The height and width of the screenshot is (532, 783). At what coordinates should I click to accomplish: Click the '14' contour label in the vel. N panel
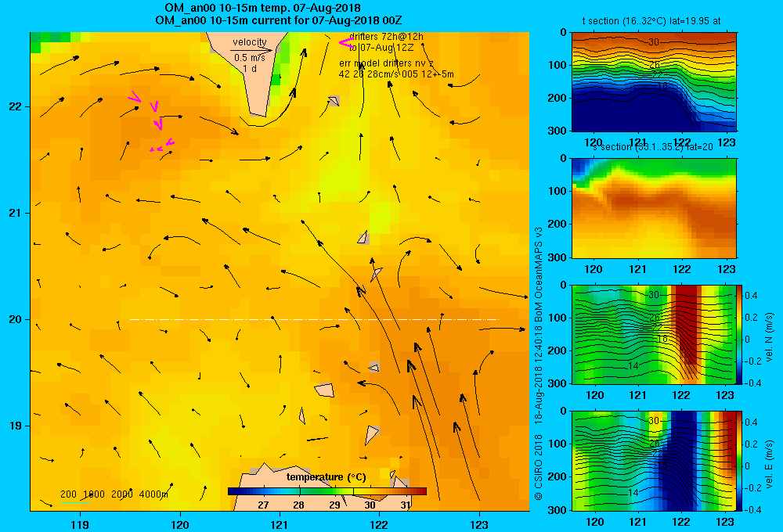[633, 366]
